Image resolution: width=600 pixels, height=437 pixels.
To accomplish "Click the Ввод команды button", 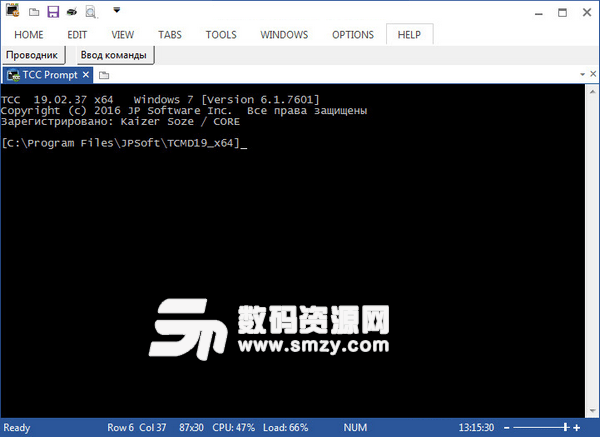I will pyautogui.click(x=114, y=55).
